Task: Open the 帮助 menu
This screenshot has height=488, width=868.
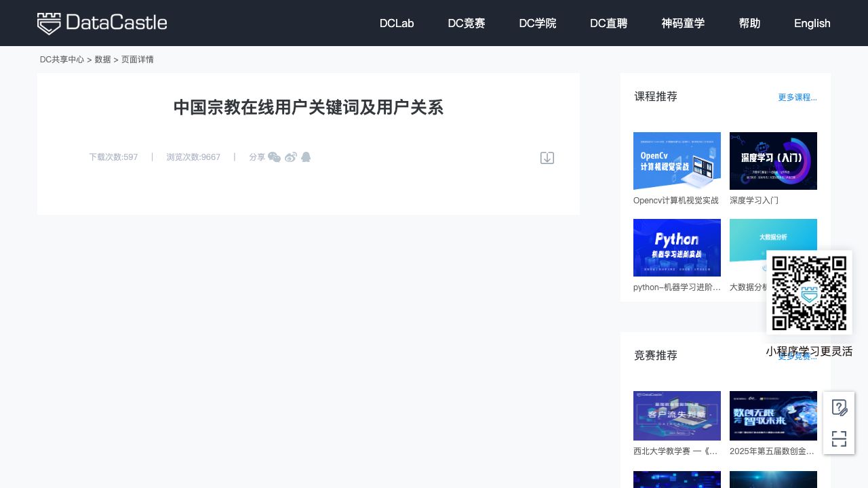Action: point(749,23)
